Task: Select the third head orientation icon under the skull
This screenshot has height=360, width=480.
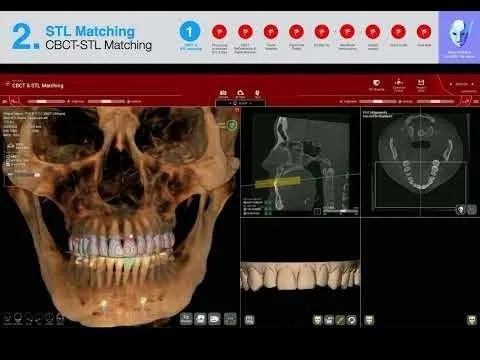Action: tap(29, 318)
